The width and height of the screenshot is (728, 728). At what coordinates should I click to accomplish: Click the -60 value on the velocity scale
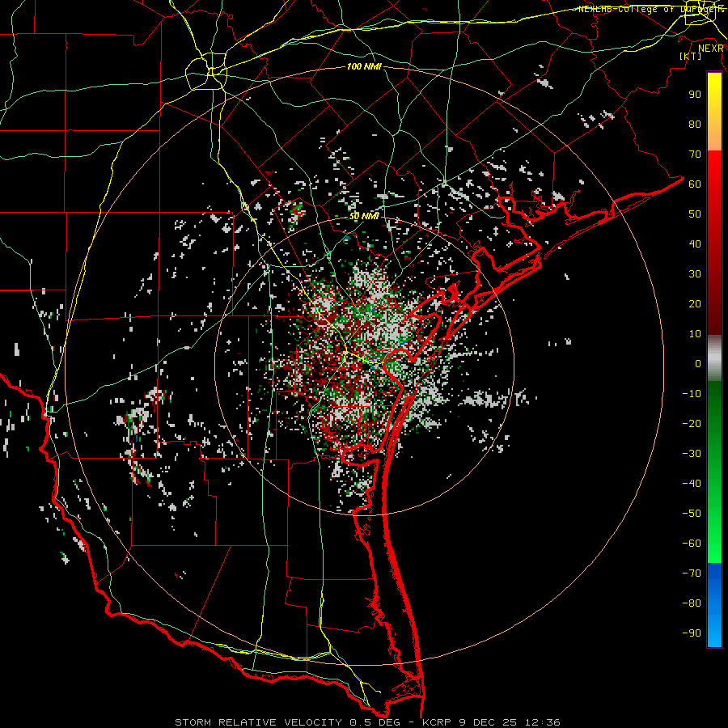pos(692,544)
